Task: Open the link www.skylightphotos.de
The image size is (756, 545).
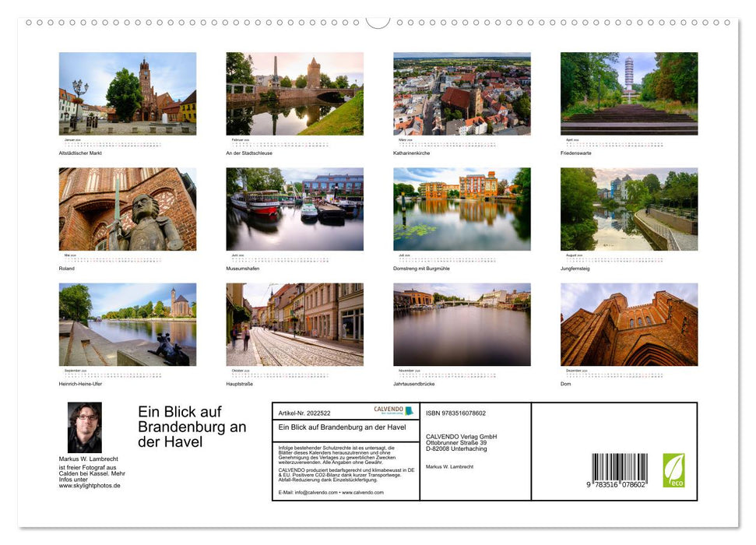Action: pyautogui.click(x=91, y=483)
